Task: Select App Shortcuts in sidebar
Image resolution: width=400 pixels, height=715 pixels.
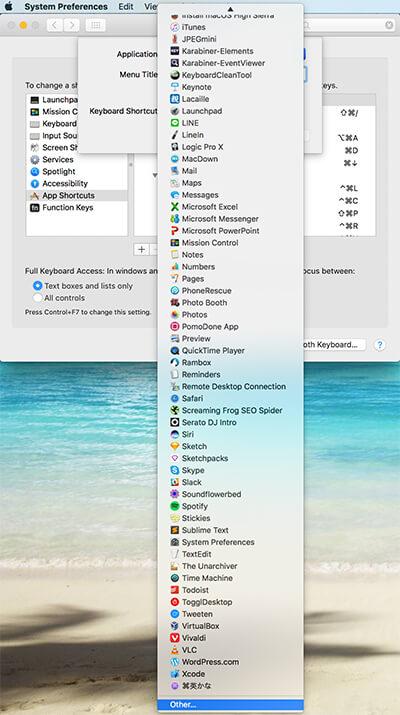Action: (77, 195)
